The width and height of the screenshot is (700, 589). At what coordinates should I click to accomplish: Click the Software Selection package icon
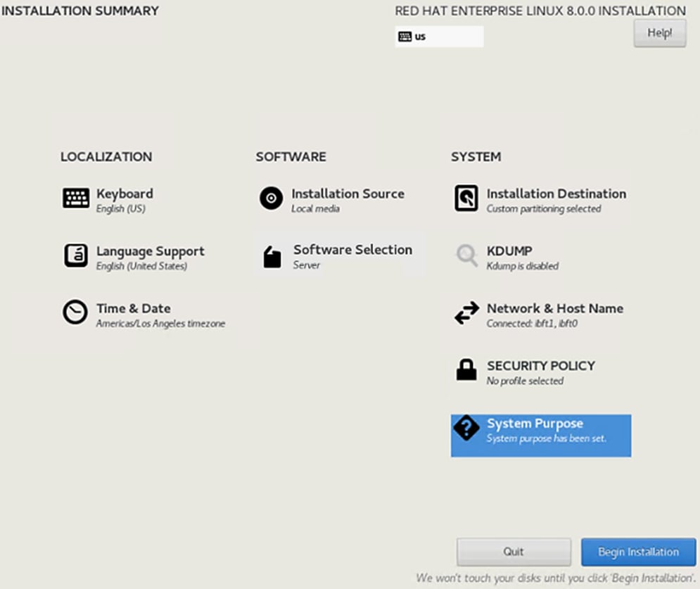(272, 257)
